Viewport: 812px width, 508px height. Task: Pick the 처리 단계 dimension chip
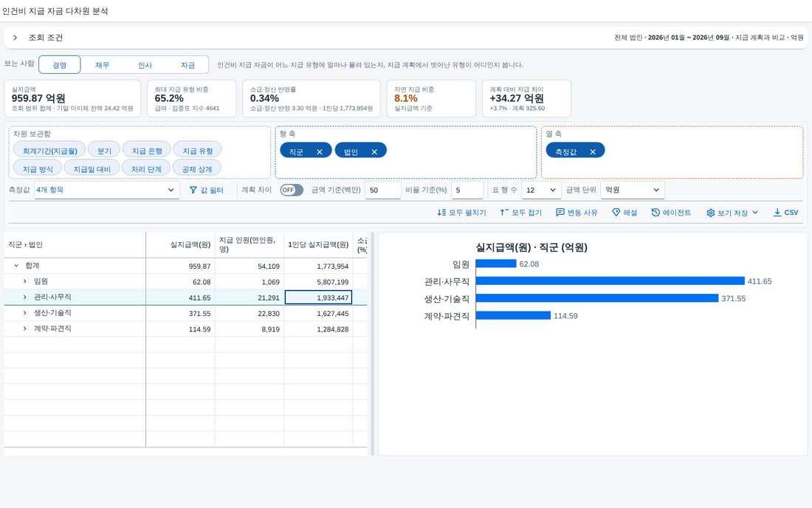146,169
